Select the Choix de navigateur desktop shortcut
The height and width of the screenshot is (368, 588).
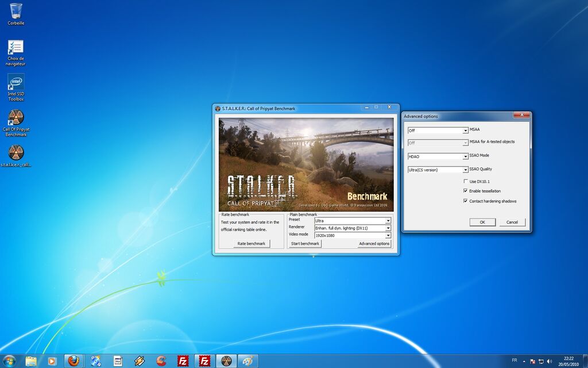(16, 52)
